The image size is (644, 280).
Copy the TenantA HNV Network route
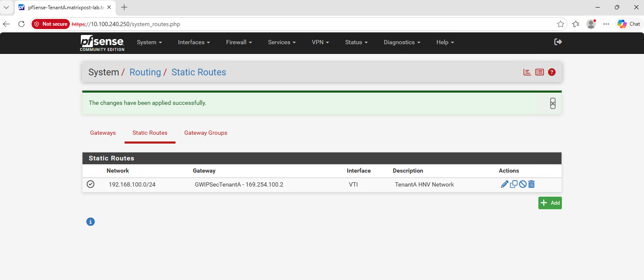pyautogui.click(x=514, y=184)
